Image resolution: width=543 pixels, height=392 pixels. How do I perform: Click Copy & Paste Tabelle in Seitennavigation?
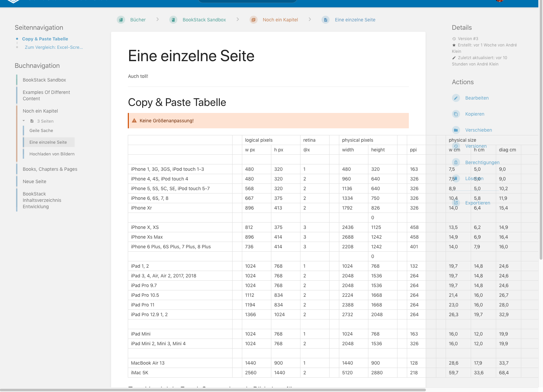point(45,39)
